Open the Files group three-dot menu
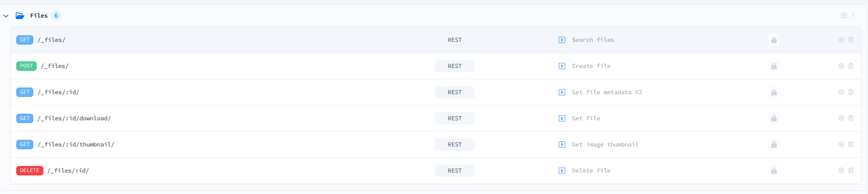 click(x=853, y=16)
